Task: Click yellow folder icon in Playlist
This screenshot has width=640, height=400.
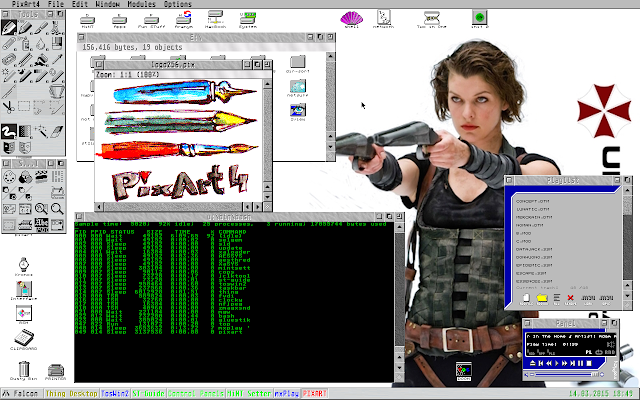Action: (542, 299)
